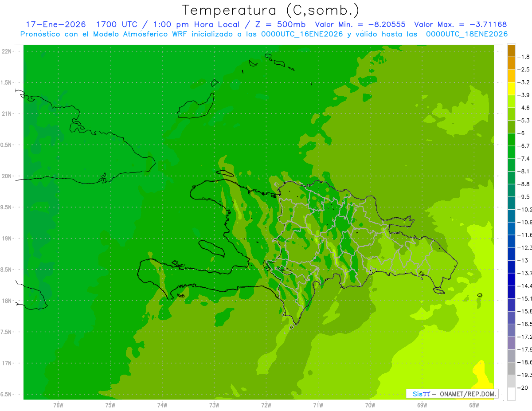Click the '-13.7' colorbar value
Screen dimensions: 532x411
tap(525, 273)
